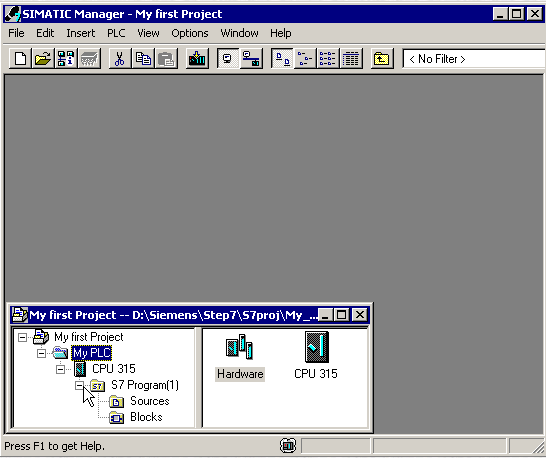This screenshot has height=458, width=546.
Task: Select S7 Program(1) in tree
Action: click(x=145, y=385)
